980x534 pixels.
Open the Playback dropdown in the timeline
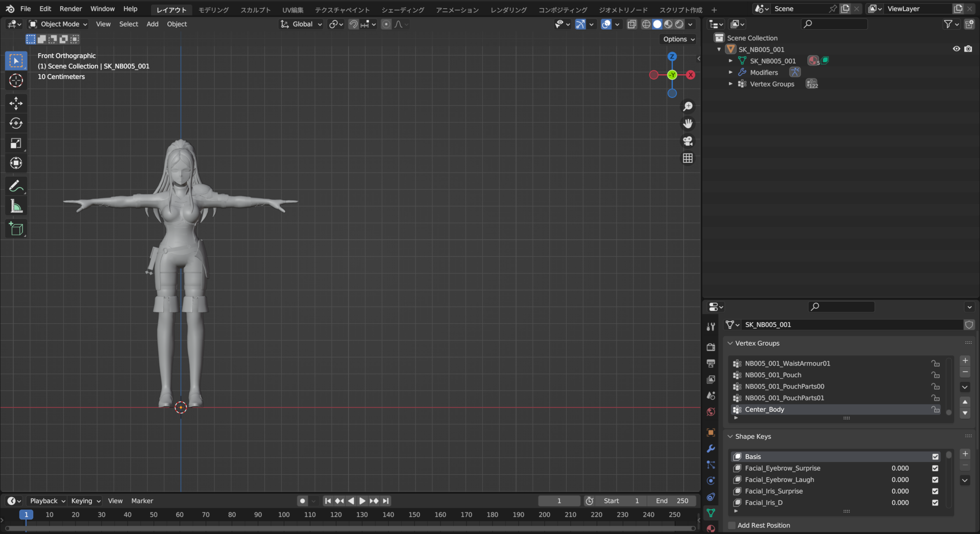pyautogui.click(x=47, y=501)
